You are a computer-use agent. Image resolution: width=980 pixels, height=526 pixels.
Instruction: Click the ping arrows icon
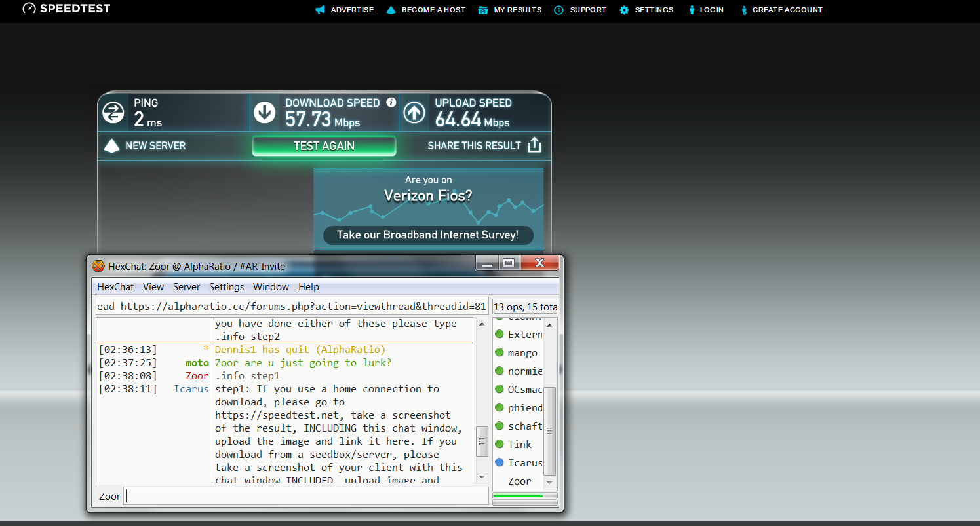(113, 113)
